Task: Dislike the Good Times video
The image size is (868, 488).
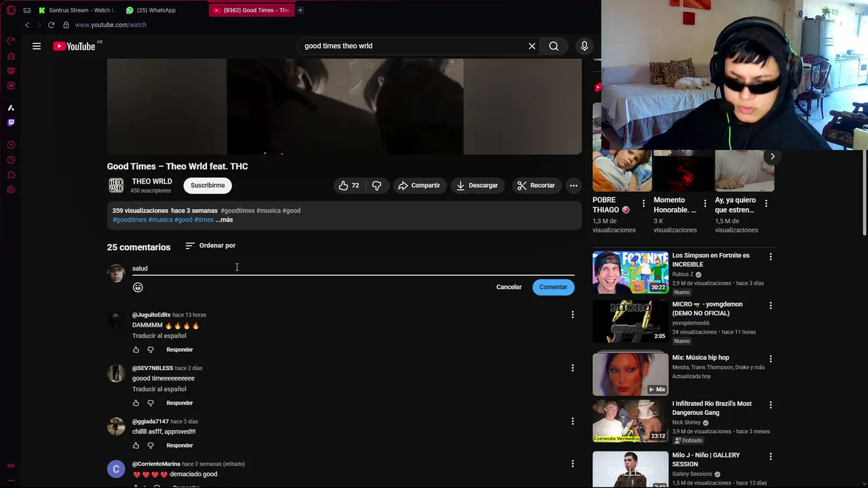Action: [x=377, y=185]
